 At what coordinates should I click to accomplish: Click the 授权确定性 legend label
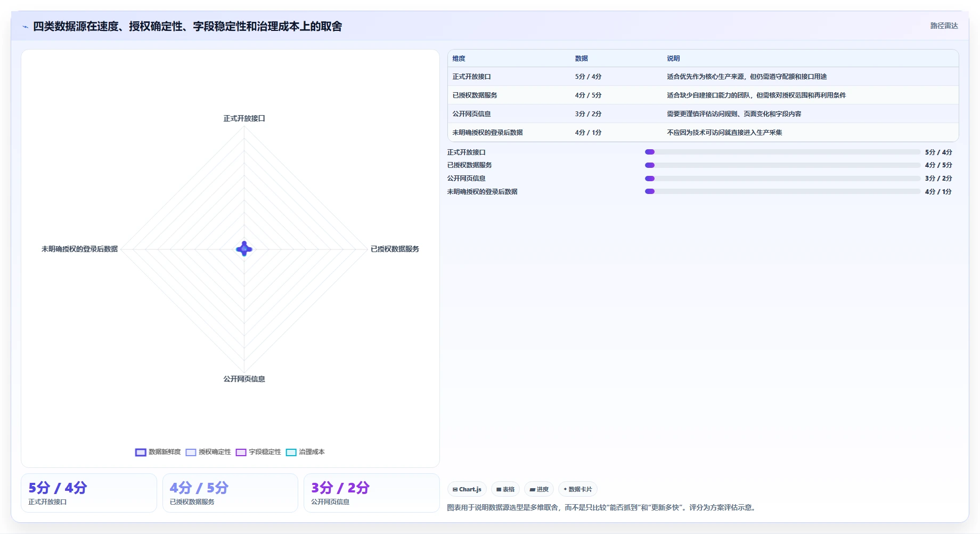click(x=215, y=452)
